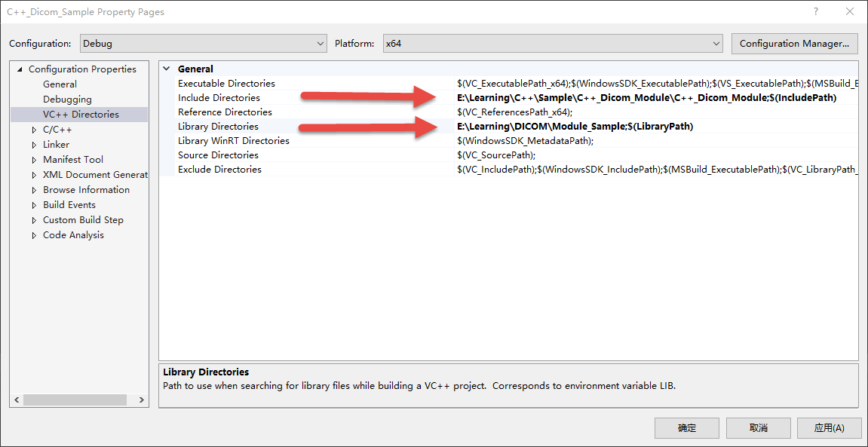Screen dimensions: 868x447
Task: Collapse the General section in property grid
Action: pos(165,69)
